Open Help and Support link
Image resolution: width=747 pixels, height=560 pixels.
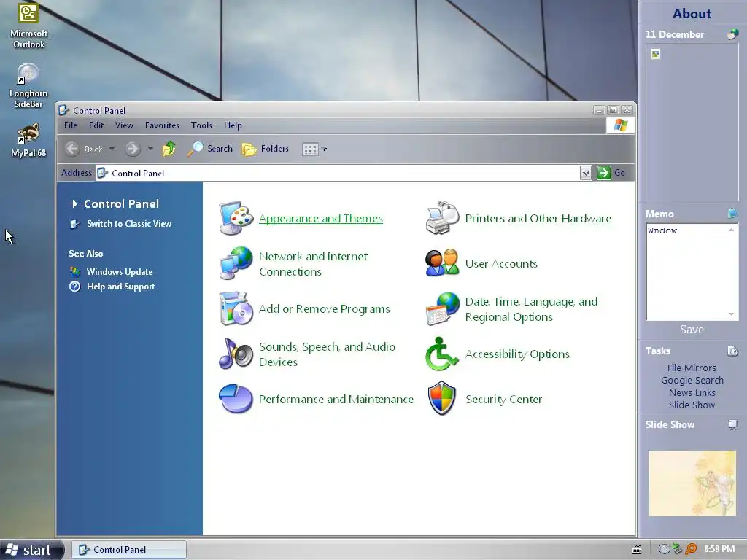(120, 287)
